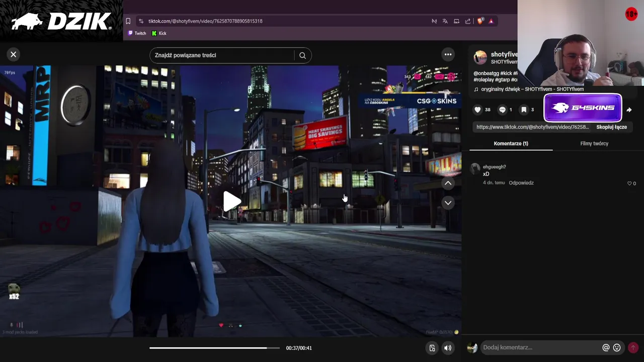Click the cast/picture-in-picture icon in address bar
The width and height of the screenshot is (644, 362).
pyautogui.click(x=456, y=21)
